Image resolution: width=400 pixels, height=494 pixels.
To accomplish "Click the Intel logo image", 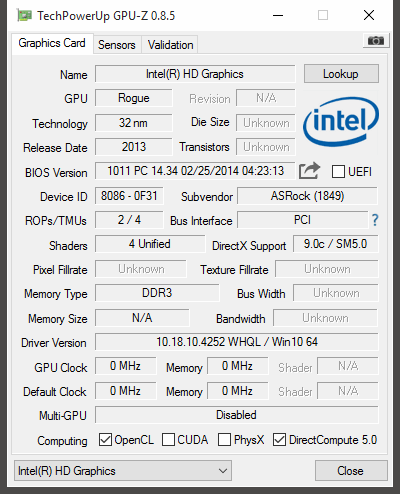I will pyautogui.click(x=341, y=122).
